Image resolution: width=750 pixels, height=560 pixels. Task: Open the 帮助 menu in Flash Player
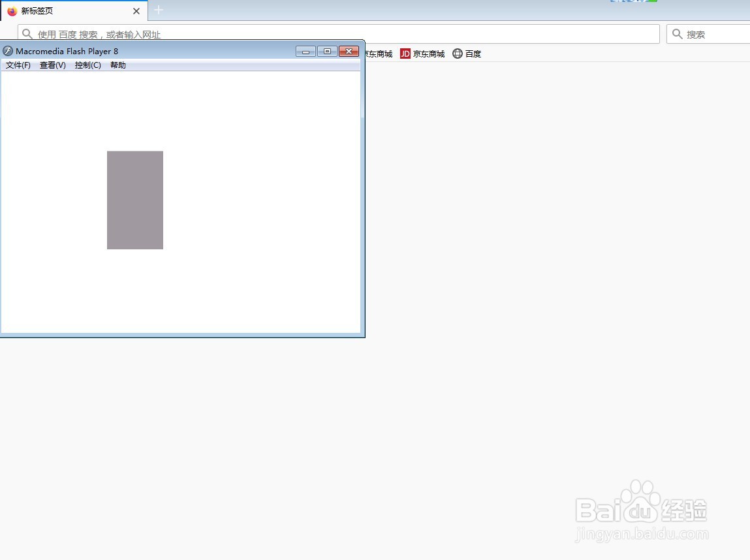pos(118,65)
